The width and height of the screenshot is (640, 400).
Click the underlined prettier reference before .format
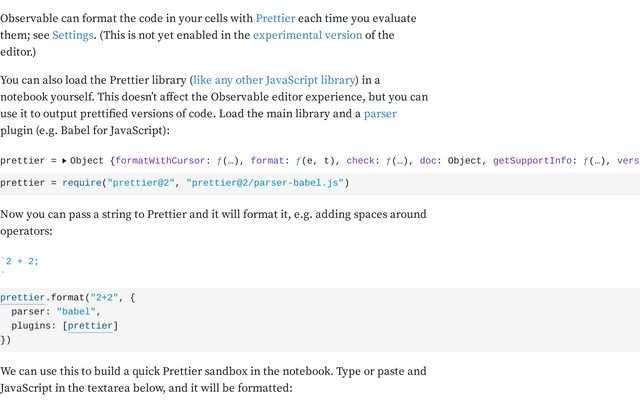tap(22, 298)
